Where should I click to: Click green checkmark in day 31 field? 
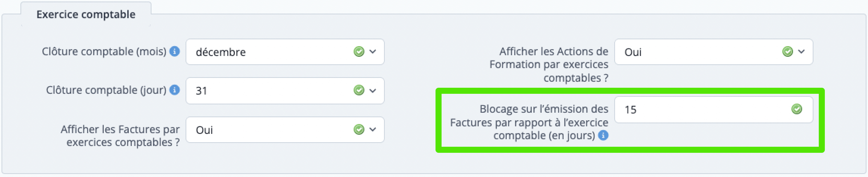click(x=359, y=90)
